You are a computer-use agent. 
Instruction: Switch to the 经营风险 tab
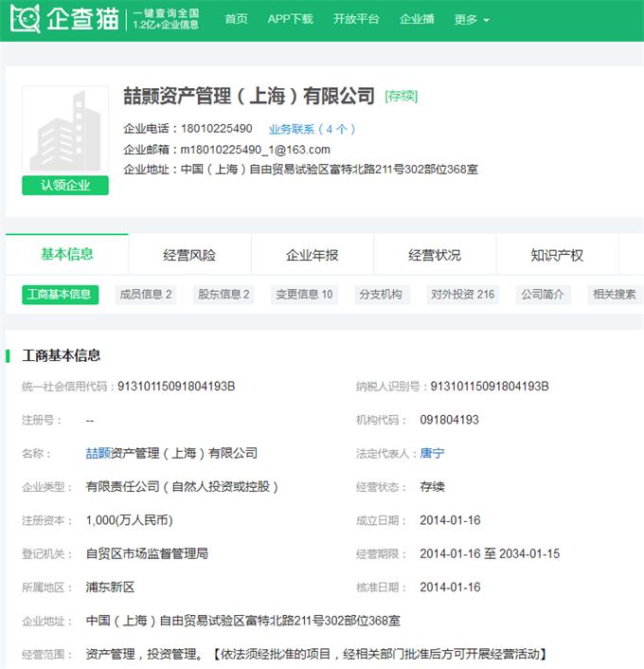189,255
